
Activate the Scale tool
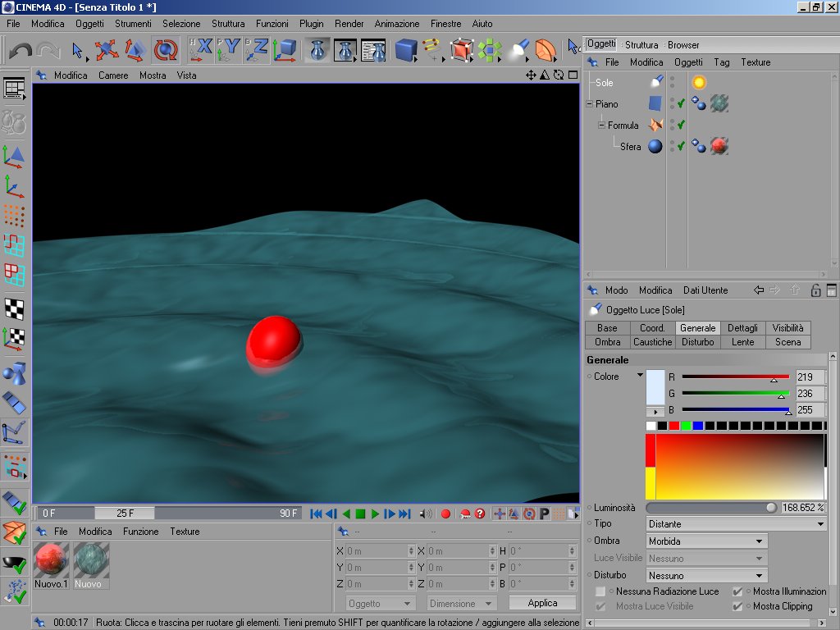click(x=135, y=50)
